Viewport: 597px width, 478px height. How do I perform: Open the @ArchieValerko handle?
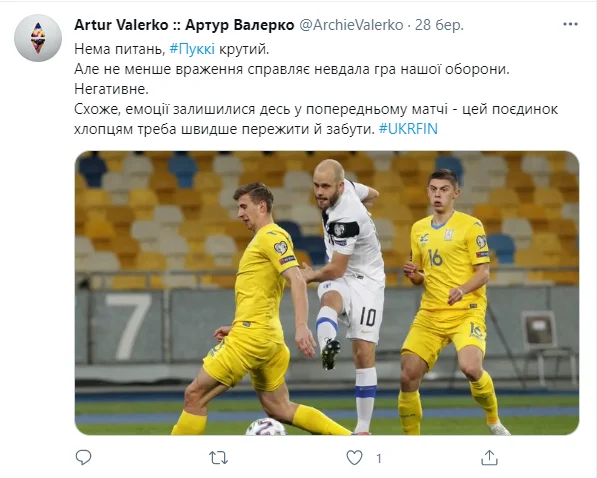click(x=351, y=25)
